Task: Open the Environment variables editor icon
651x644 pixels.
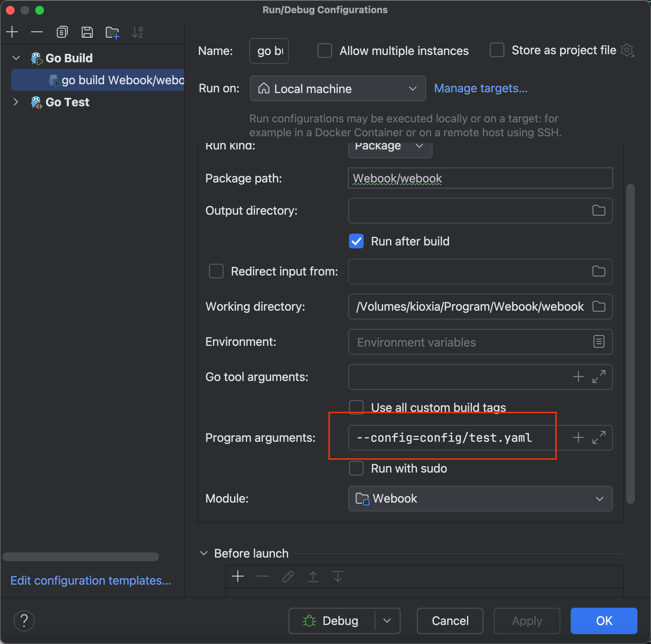Action: (599, 342)
